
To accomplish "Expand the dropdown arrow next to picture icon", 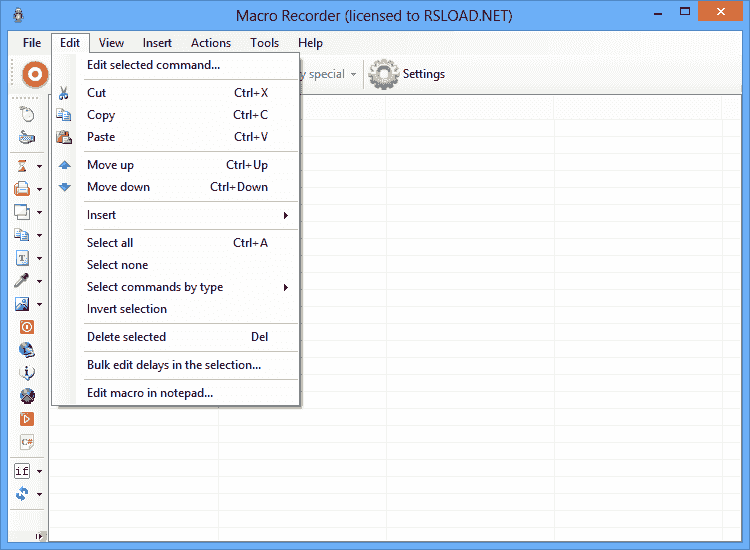I will click(x=39, y=304).
